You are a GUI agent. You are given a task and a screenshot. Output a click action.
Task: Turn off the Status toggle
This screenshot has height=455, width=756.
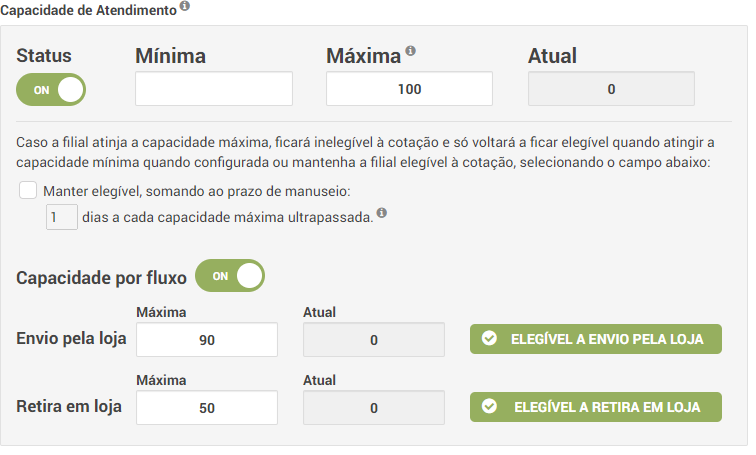51,89
